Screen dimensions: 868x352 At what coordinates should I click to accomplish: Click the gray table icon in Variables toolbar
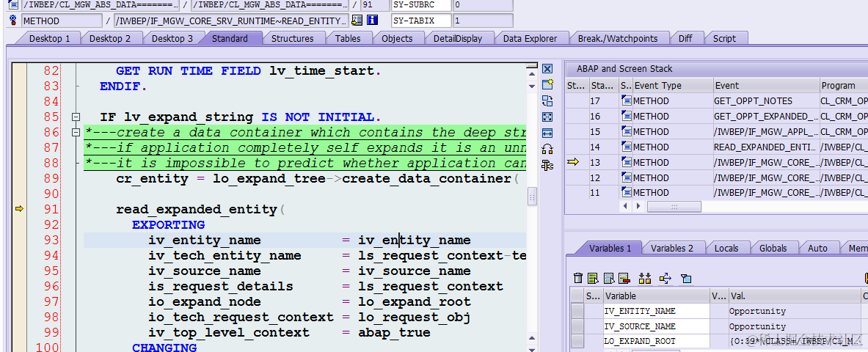tap(610, 278)
